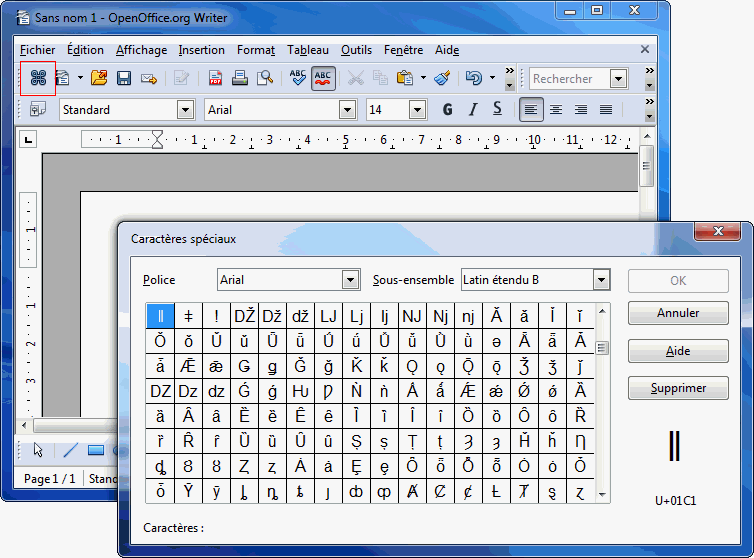
Task: Click the Rectangle drawing tool
Action: click(x=96, y=450)
